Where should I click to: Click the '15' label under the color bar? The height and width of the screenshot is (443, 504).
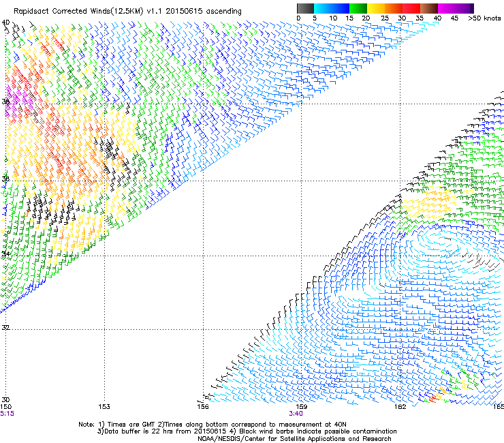click(x=349, y=18)
